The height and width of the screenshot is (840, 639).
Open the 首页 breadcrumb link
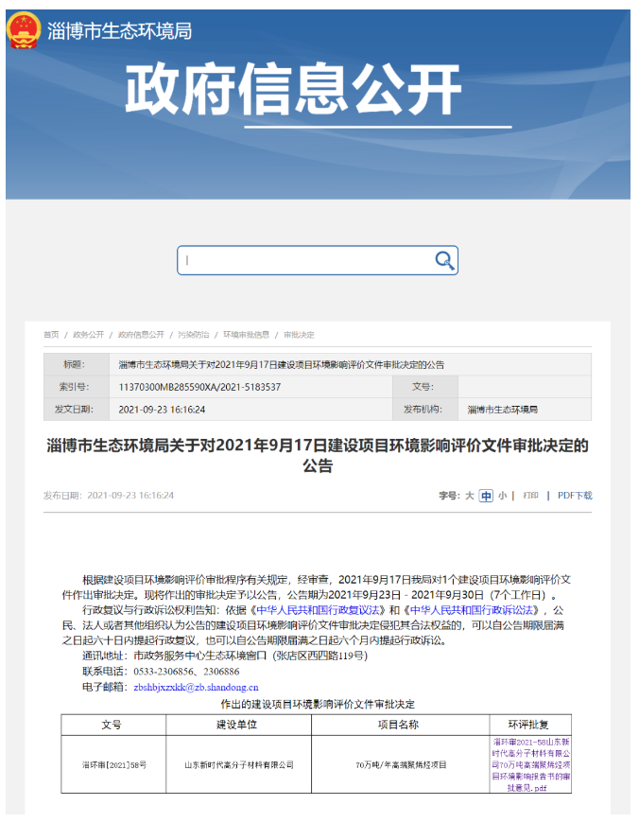(51, 335)
